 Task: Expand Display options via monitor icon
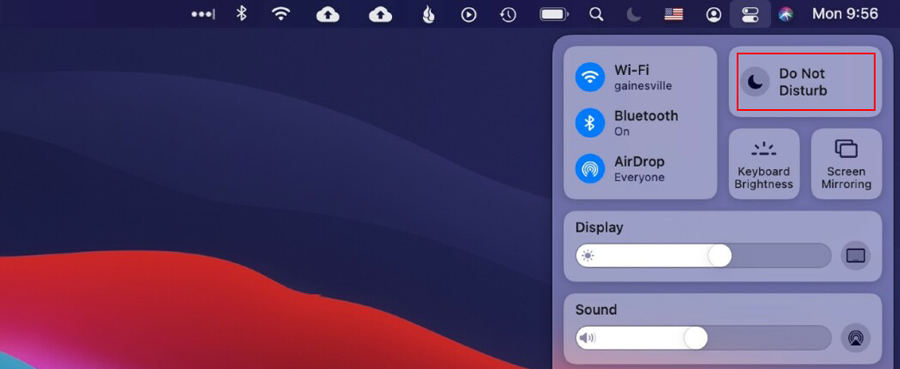tap(856, 255)
